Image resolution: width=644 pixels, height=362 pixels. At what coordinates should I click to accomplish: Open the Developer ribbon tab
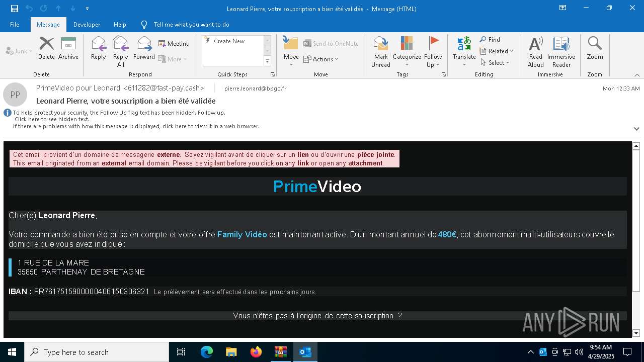[87, 25]
